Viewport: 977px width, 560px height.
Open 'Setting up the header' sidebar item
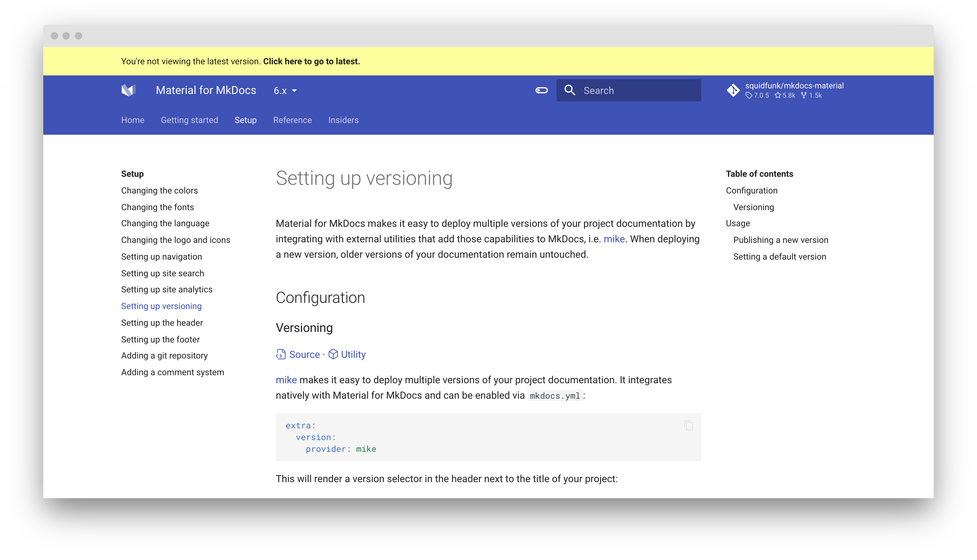click(162, 323)
